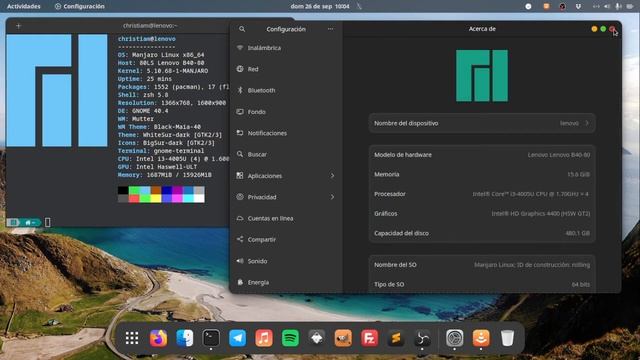Open Fondo settings panel
Screen dimensions: 640x360
286,111
